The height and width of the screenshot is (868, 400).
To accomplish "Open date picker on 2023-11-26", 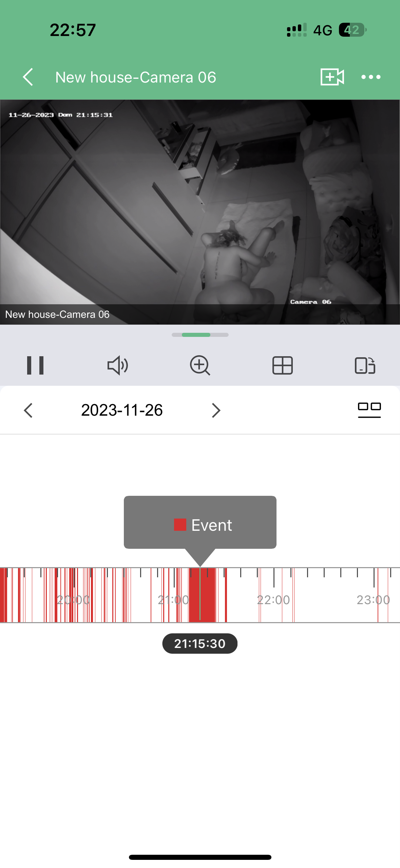I will [x=122, y=410].
